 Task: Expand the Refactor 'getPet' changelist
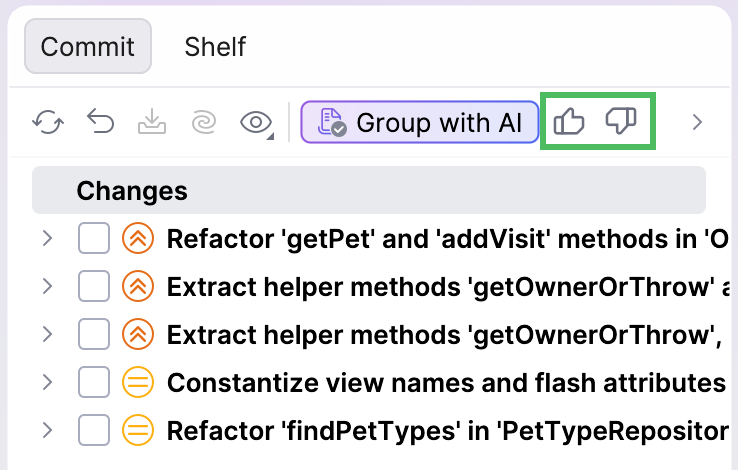pos(46,239)
